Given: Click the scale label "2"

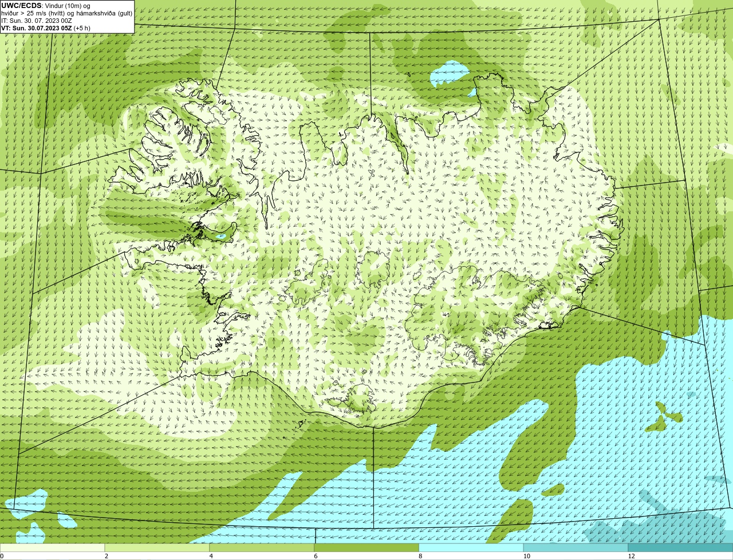Looking at the screenshot, I should (x=107, y=556).
